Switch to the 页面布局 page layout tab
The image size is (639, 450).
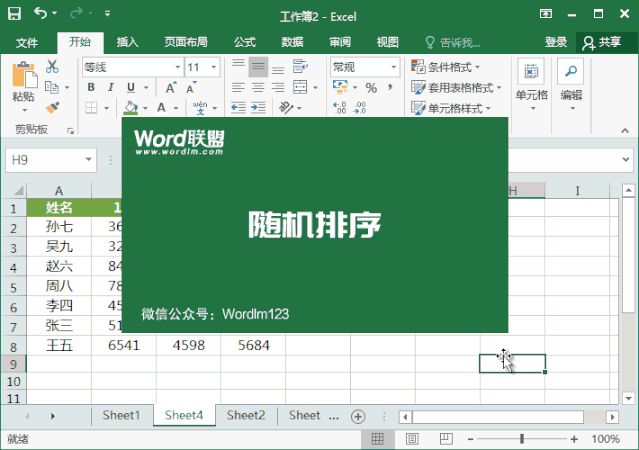point(186,42)
